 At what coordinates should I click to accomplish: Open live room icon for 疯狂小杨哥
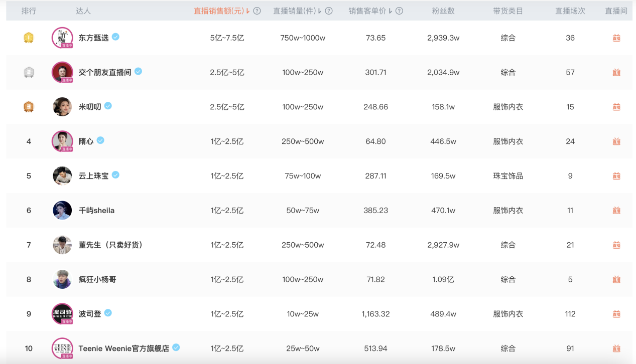point(616,280)
